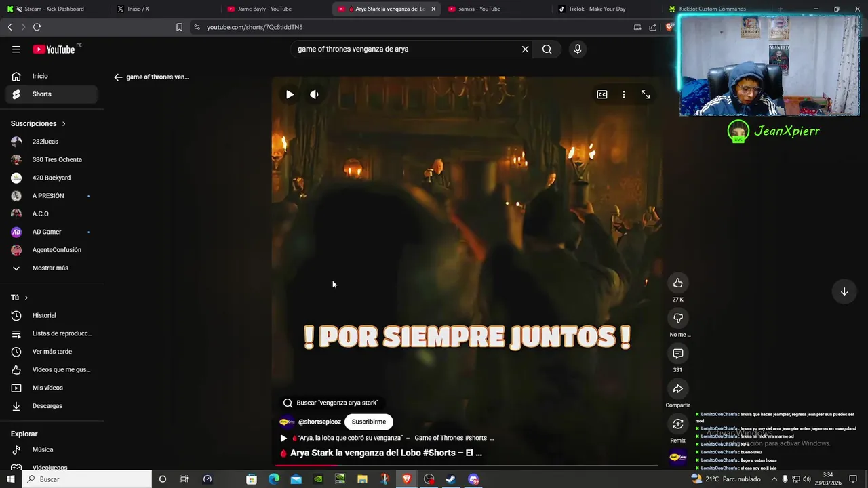868x488 pixels.
Task: Open the 331 comments panel
Action: (677, 353)
